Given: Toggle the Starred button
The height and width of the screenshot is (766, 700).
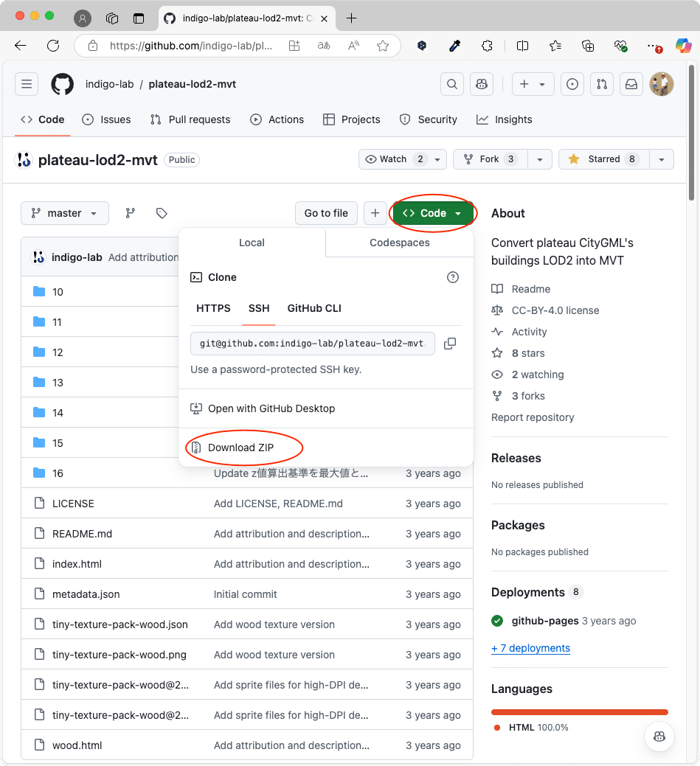Looking at the screenshot, I should 604,159.
